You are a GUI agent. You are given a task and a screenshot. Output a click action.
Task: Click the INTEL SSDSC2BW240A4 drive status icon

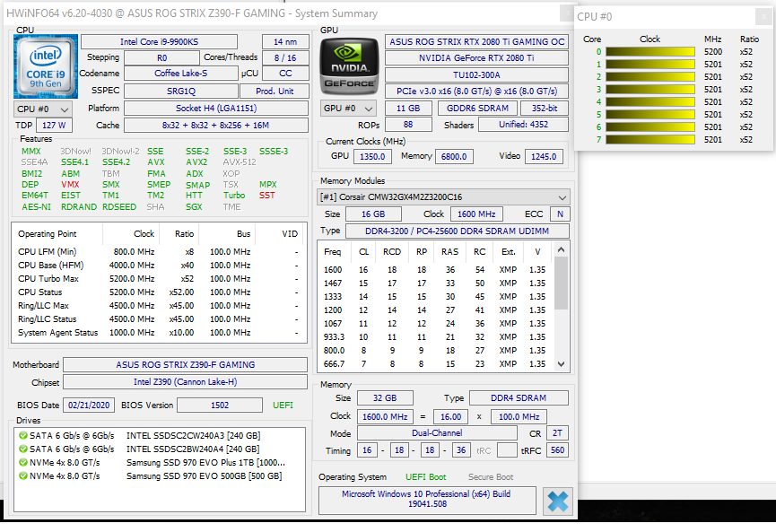[22, 449]
